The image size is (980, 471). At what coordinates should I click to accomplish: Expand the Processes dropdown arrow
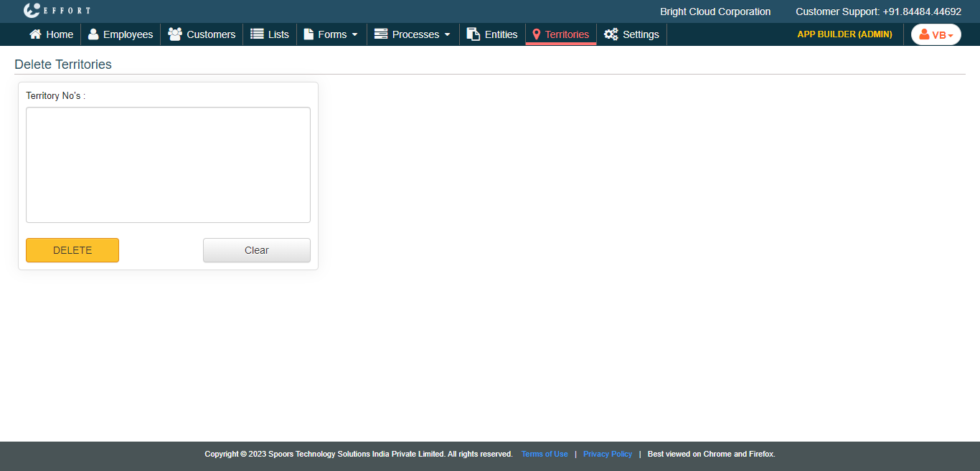[x=448, y=35]
